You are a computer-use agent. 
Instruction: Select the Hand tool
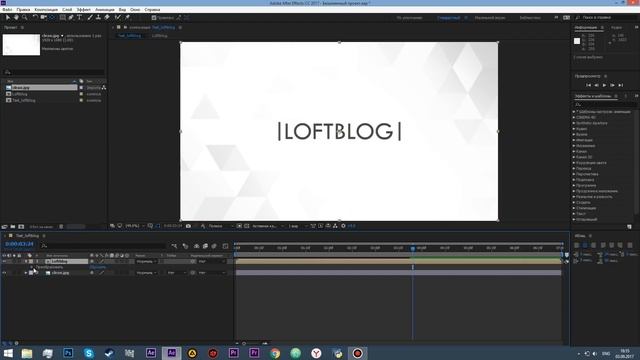pyautogui.click(x=16, y=18)
